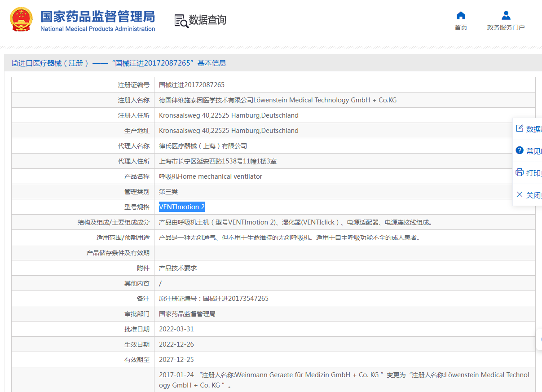This screenshot has height=392, width=542.
Task: Open 政务服务门户 text link
Action: [506, 27]
